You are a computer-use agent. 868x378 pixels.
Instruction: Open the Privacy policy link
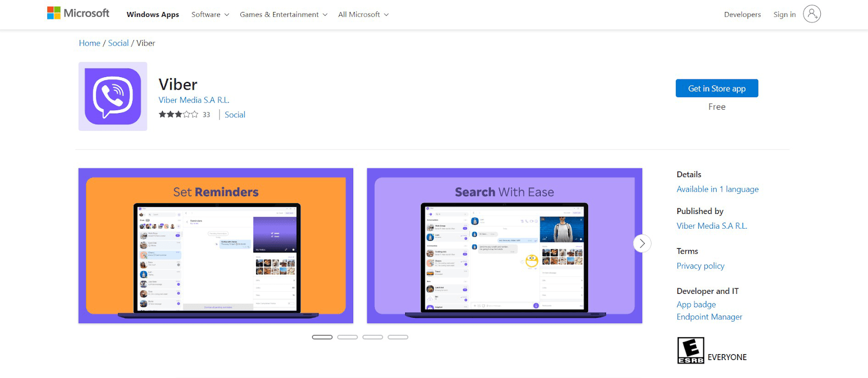click(x=700, y=266)
